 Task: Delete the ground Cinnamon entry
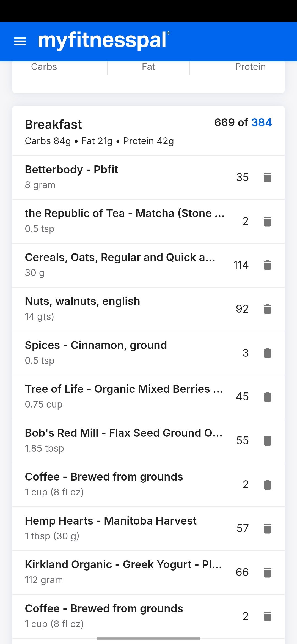click(267, 353)
